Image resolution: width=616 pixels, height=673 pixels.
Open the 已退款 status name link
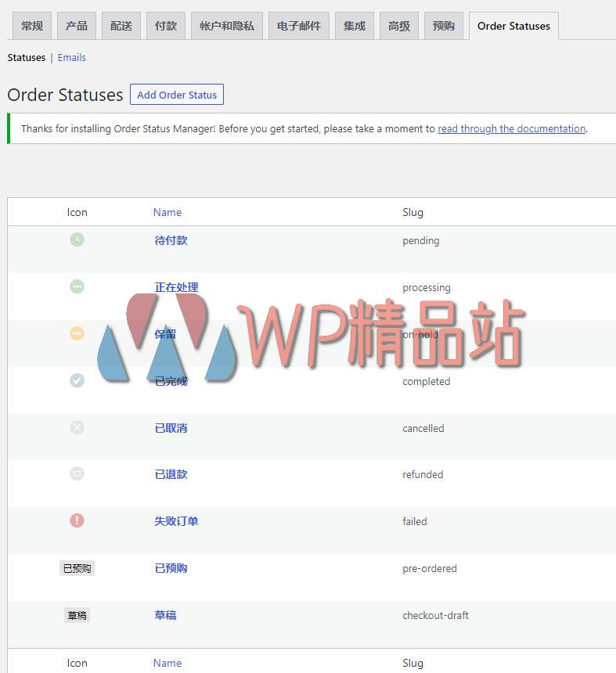[x=171, y=474]
